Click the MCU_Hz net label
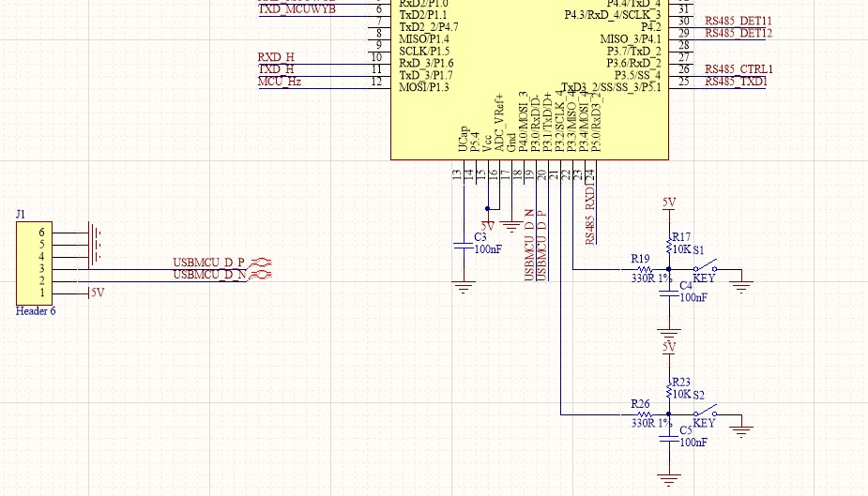Screen dimensions: 868x496 point(278,82)
